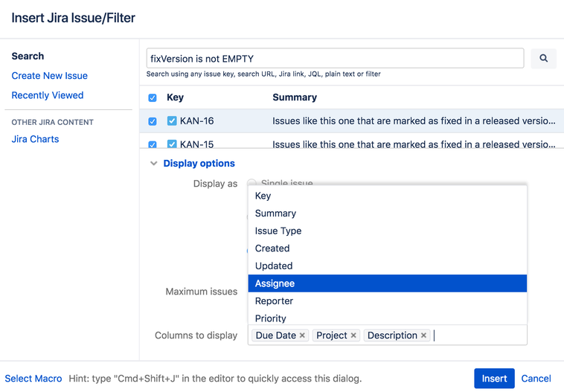Add Priority column from dropdown

[388, 318]
